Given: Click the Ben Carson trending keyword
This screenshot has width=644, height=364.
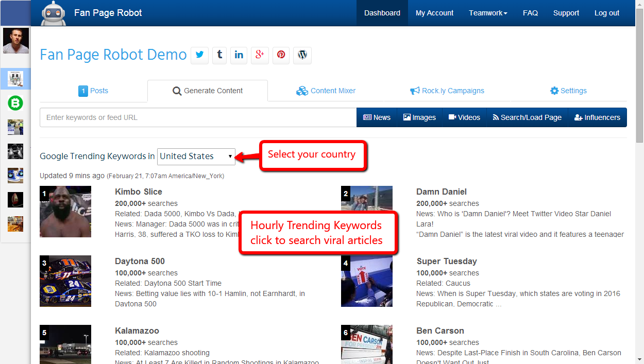Looking at the screenshot, I should click(440, 331).
